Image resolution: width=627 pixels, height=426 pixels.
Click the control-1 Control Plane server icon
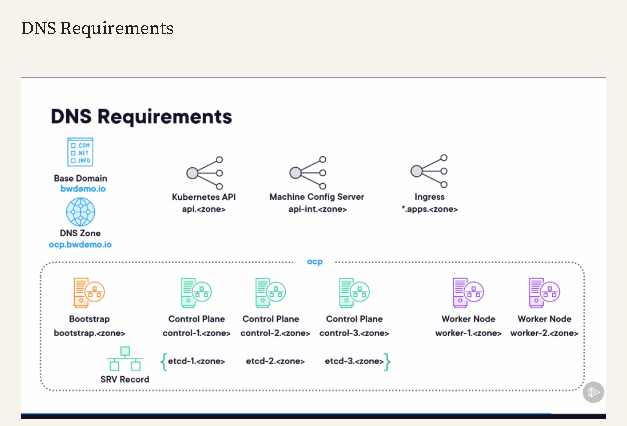pyautogui.click(x=196, y=293)
